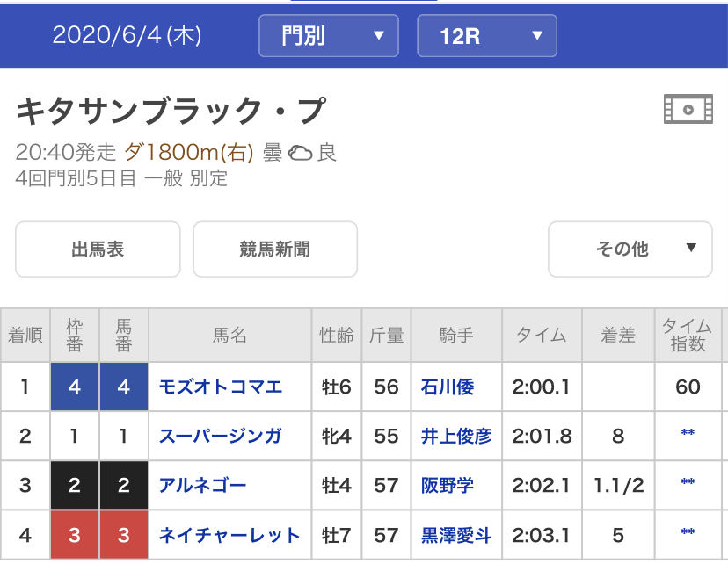Open jockey 井上俊彦 page
The width and height of the screenshot is (728, 571).
click(456, 436)
